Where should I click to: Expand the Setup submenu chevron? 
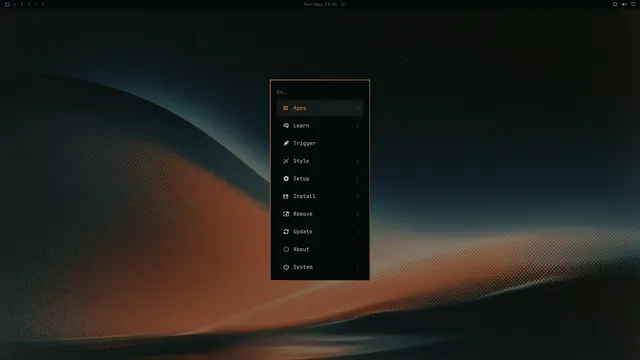(x=358, y=179)
